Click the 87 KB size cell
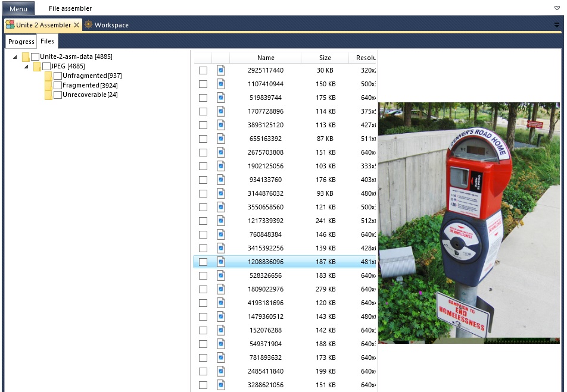This screenshot has height=392, width=567. [x=325, y=139]
